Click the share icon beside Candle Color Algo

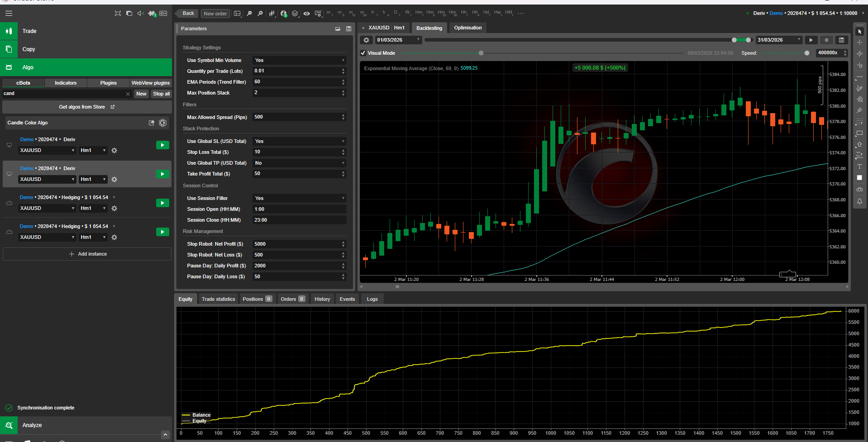click(152, 123)
